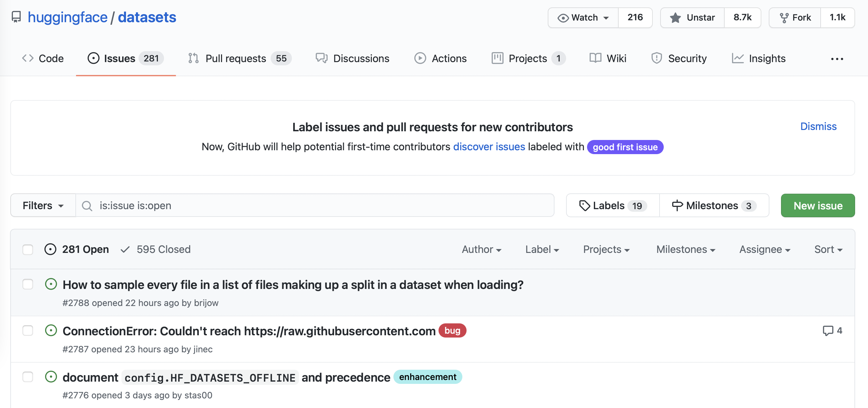Switch to the Insights tab
The height and width of the screenshot is (408, 868).
(758, 58)
